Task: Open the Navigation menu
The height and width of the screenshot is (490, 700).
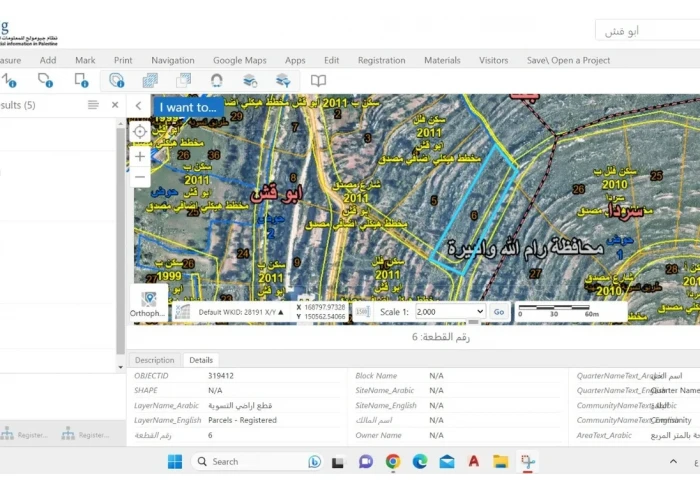Action: 173,60
